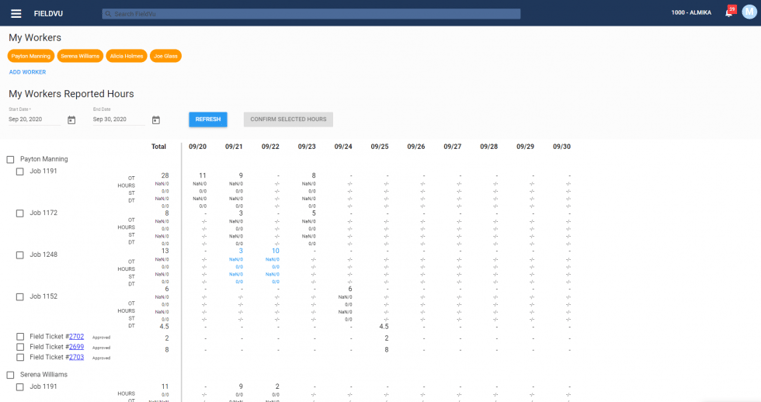Click the 09/20 column header
Image resolution: width=761 pixels, height=402 pixels.
coord(198,147)
